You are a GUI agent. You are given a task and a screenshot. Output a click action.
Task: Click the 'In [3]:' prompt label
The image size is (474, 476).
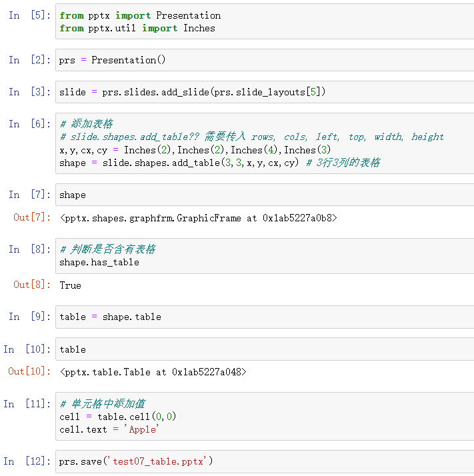30,92
